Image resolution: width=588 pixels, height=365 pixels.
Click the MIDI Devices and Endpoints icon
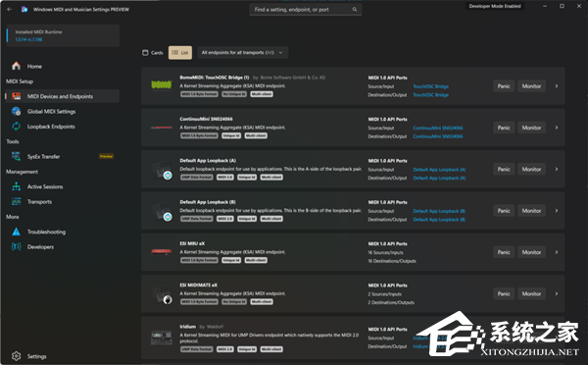point(16,96)
